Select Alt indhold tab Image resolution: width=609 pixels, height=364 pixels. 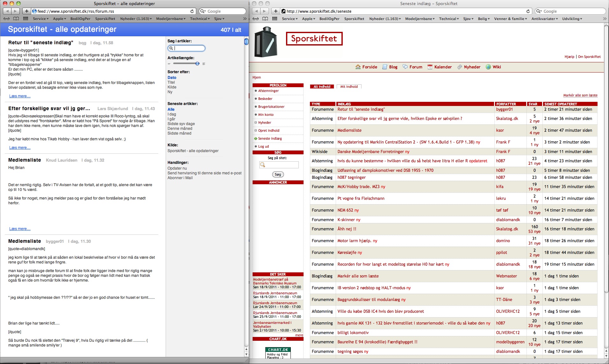click(x=322, y=87)
